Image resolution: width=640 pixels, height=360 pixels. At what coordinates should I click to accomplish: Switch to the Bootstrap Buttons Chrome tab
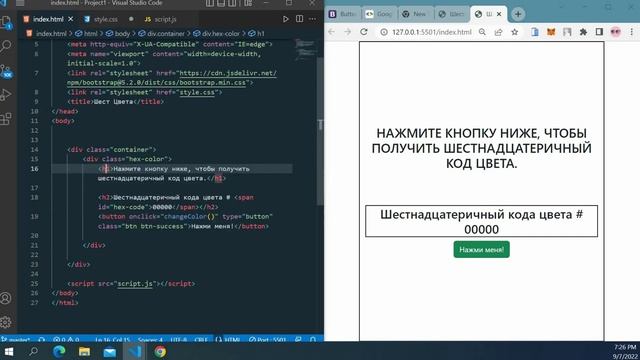click(x=342, y=14)
